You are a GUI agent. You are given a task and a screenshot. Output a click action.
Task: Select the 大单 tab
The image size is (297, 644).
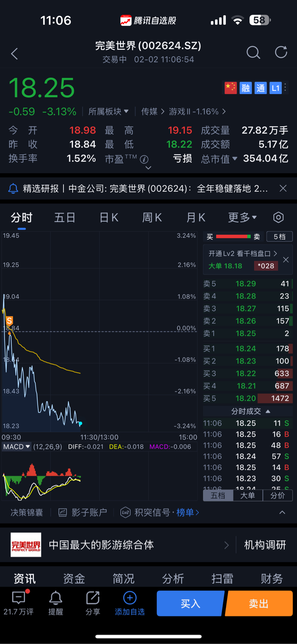tap(248, 495)
